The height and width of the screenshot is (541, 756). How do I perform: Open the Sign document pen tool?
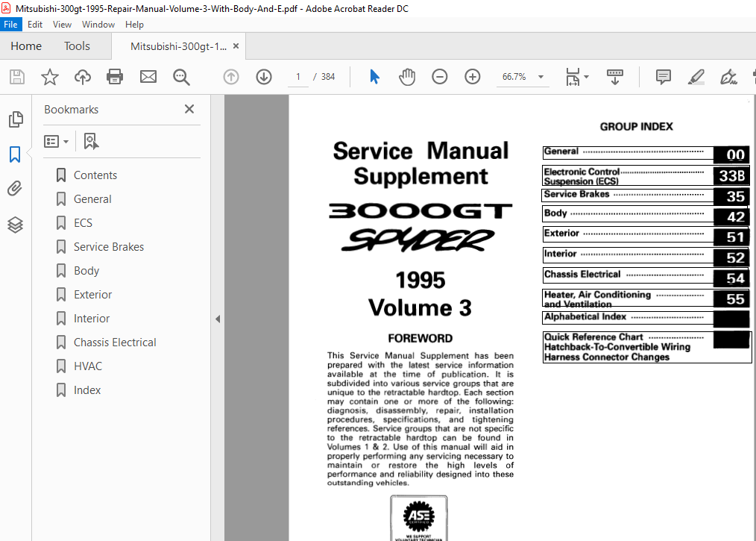pyautogui.click(x=728, y=77)
